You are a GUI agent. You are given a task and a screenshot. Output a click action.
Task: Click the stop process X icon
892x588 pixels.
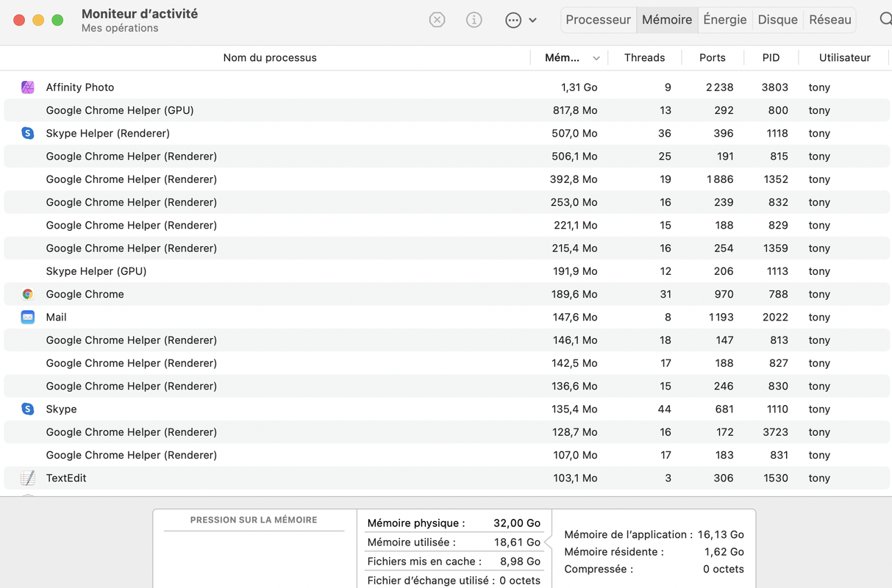coord(437,20)
